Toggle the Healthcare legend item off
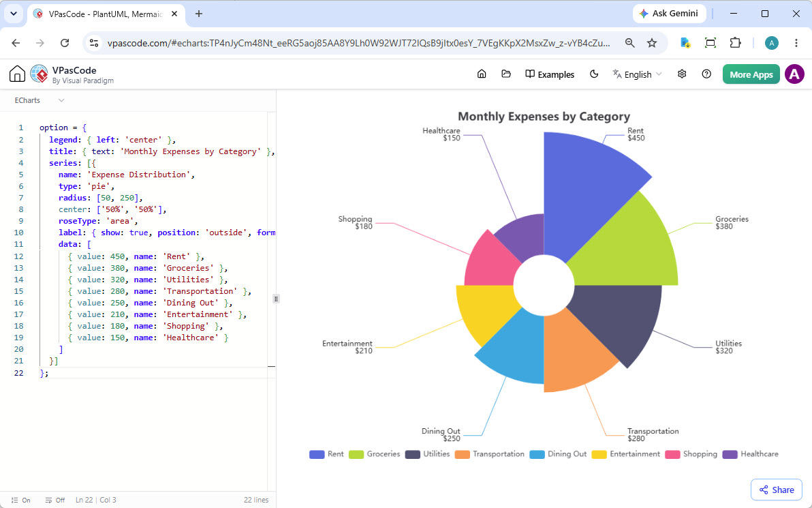Image resolution: width=812 pixels, height=508 pixels. pyautogui.click(x=751, y=454)
